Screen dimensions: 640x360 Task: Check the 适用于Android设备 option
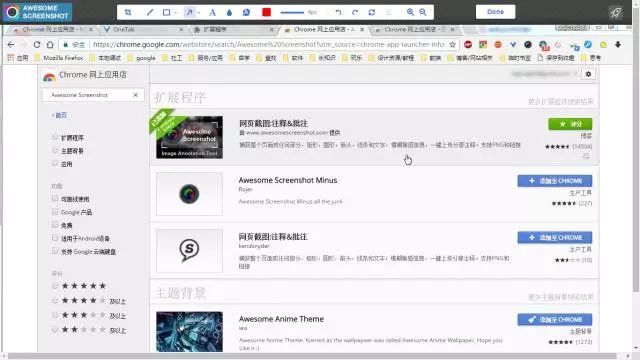(55, 238)
